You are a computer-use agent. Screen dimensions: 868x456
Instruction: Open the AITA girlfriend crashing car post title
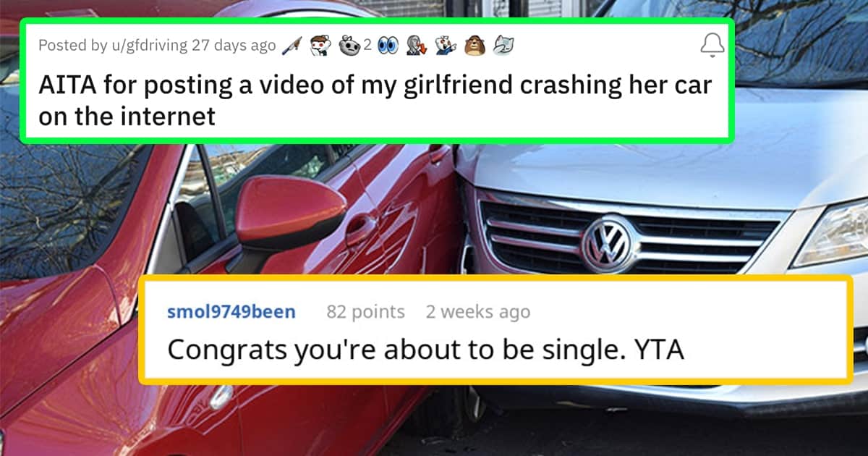pyautogui.click(x=375, y=101)
